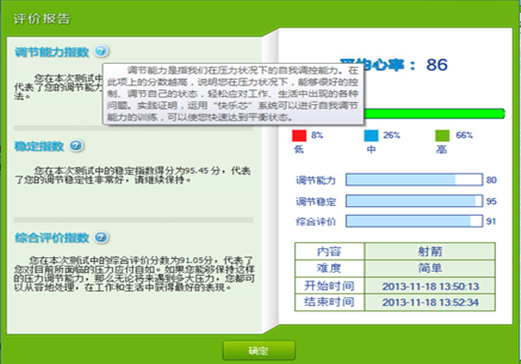Click the score value 95
The height and width of the screenshot is (364, 521).
click(491, 201)
